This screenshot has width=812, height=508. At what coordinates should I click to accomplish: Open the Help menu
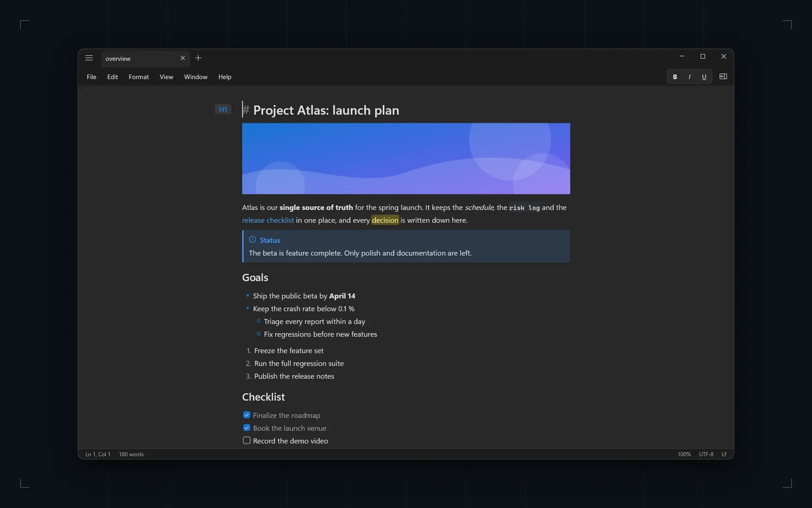point(225,77)
